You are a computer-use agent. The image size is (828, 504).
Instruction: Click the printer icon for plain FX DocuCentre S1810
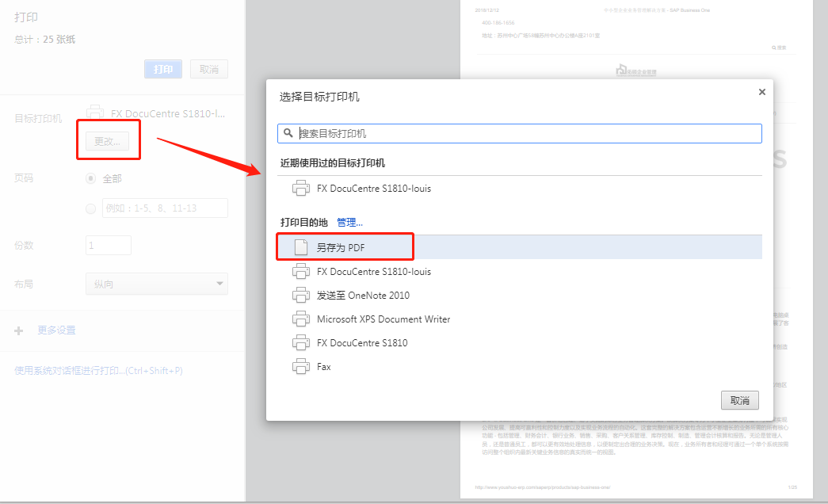(x=301, y=342)
